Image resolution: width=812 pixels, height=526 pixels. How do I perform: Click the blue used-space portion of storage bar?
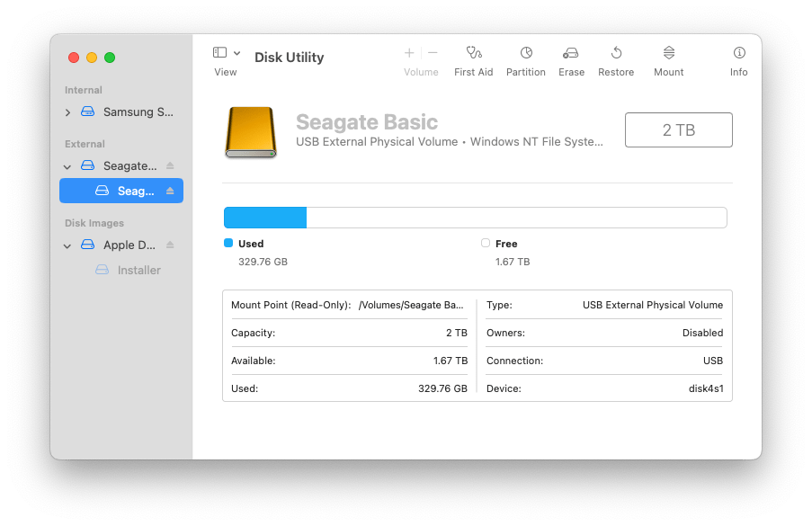265,217
